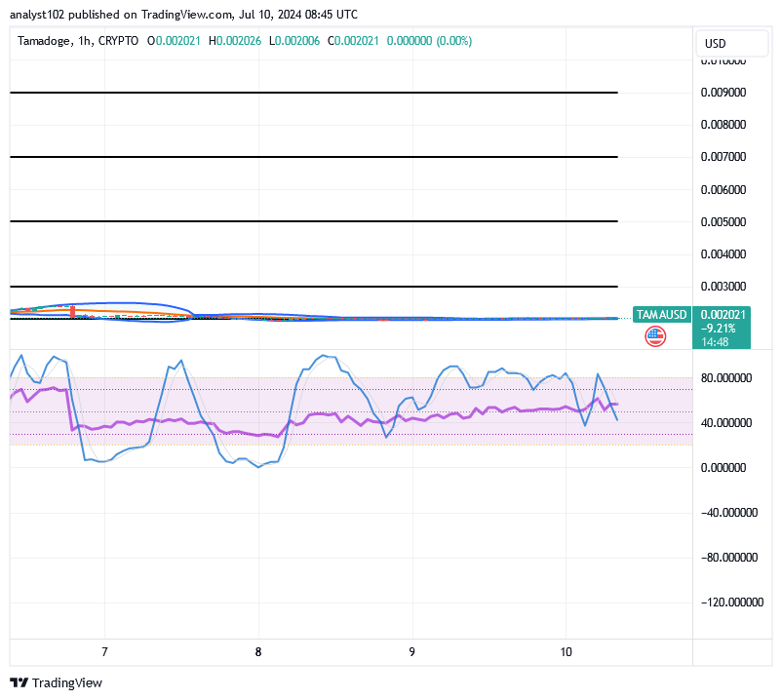Click the TradingView logo at the bottom
This screenshot has height=700, width=782.
coord(56,682)
